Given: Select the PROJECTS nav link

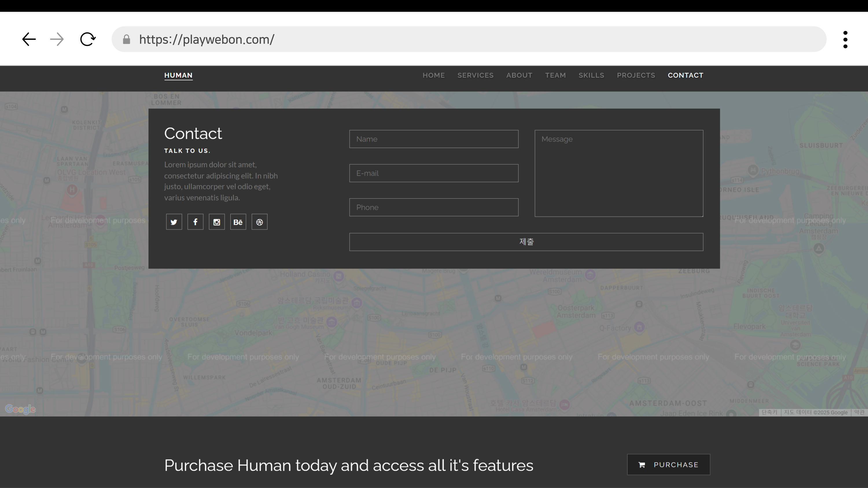Looking at the screenshot, I should 636,75.
